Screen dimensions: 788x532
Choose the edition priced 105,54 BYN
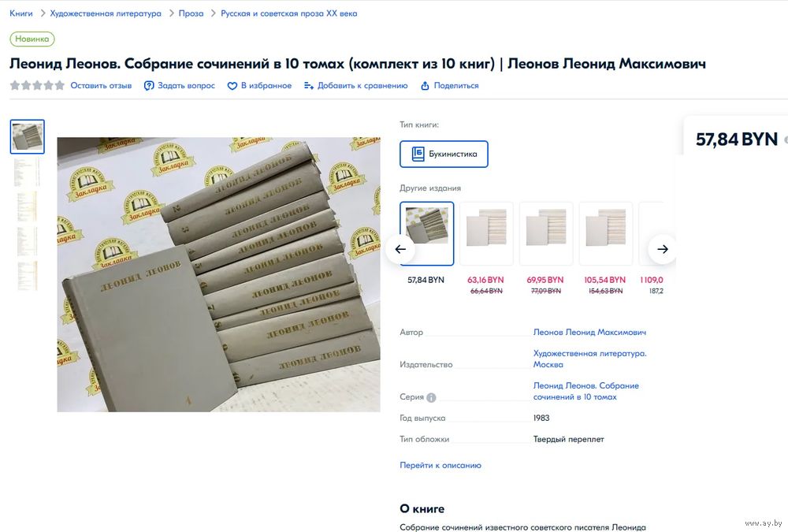pyautogui.click(x=605, y=234)
